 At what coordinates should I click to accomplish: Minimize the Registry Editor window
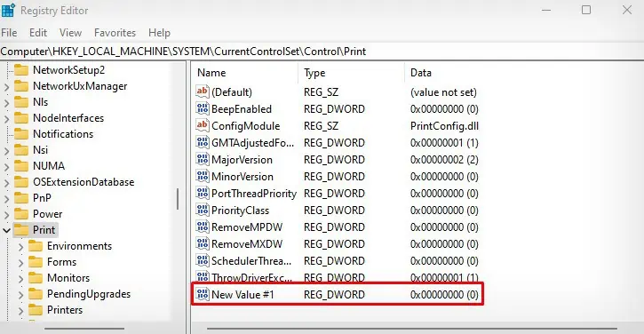pos(546,10)
